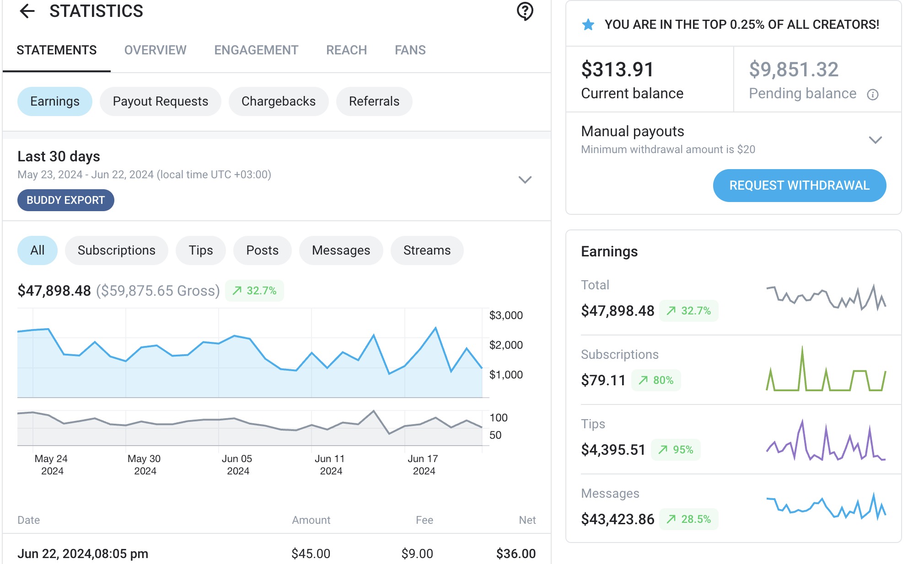Screen dimensions: 924x564
Task: Click the blue star in the top creators banner
Action: (587, 24)
